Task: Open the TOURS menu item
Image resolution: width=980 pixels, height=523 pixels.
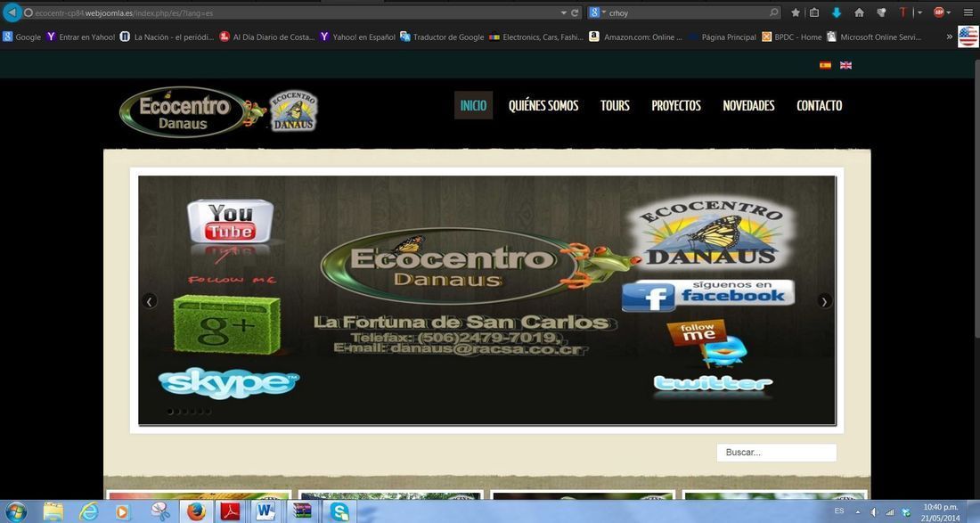Action: [x=615, y=106]
